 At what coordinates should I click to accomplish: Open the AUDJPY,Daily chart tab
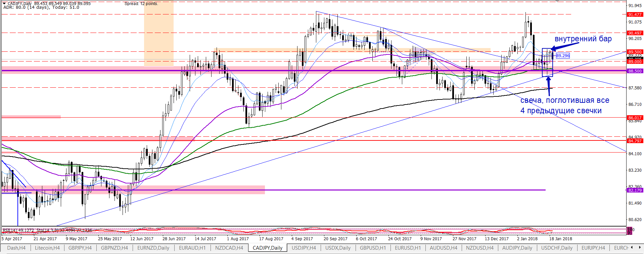(x=517, y=248)
